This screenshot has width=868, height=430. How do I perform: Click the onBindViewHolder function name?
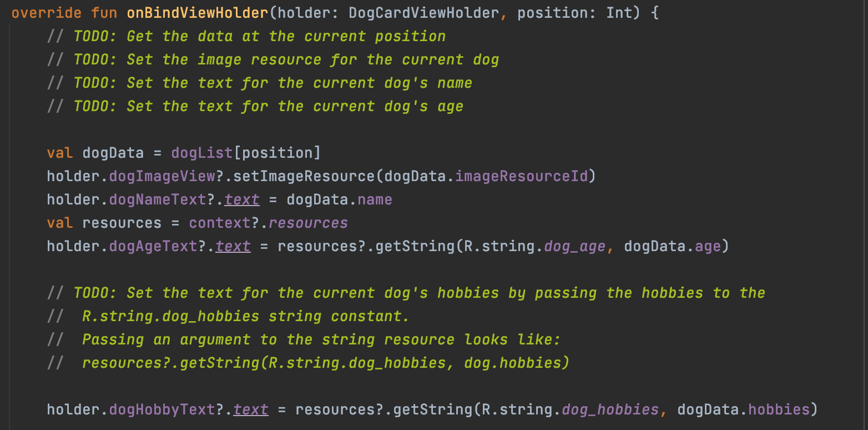click(198, 13)
